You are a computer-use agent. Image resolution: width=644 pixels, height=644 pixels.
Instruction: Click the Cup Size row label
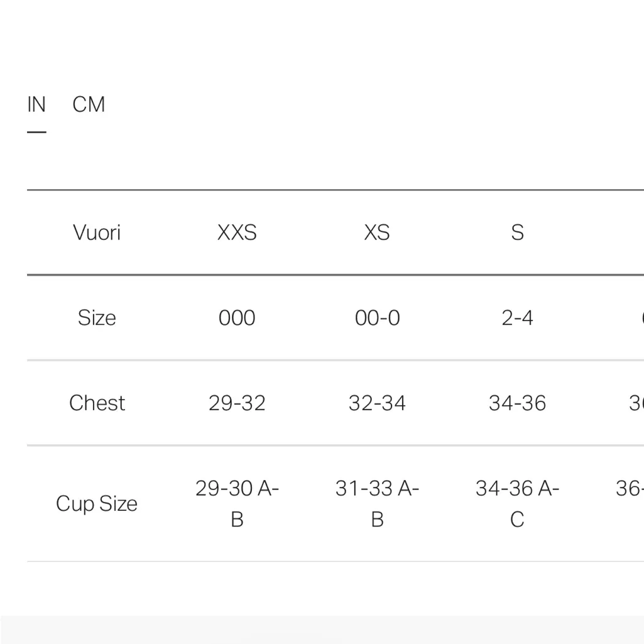pyautogui.click(x=97, y=503)
